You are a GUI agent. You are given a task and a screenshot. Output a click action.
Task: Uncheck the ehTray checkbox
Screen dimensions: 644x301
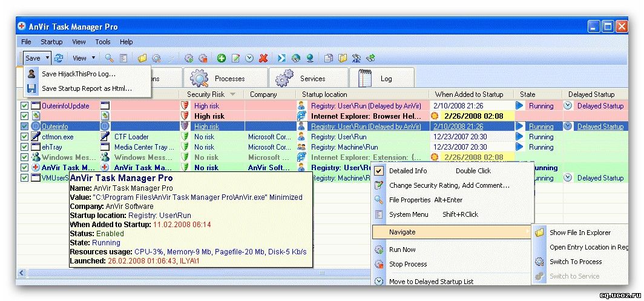[x=25, y=147]
